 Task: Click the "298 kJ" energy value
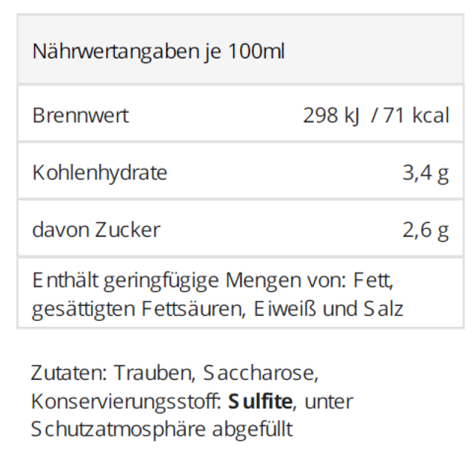pyautogui.click(x=331, y=115)
